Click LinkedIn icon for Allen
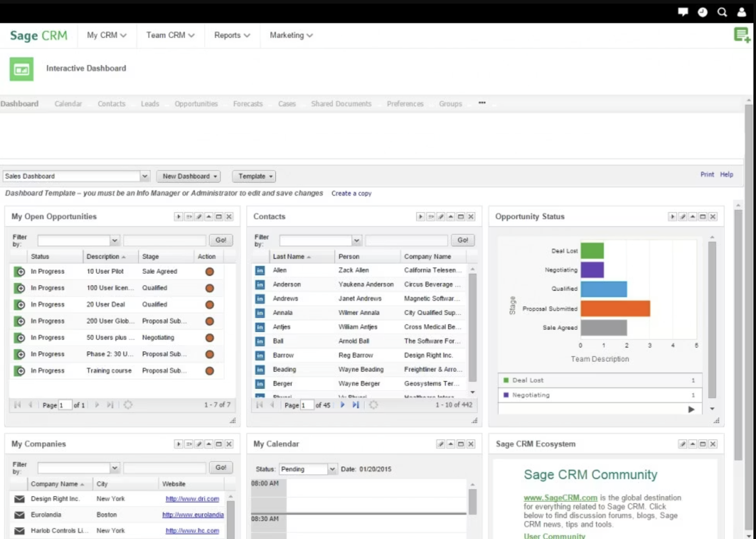Image resolution: width=756 pixels, height=539 pixels. 260,270
